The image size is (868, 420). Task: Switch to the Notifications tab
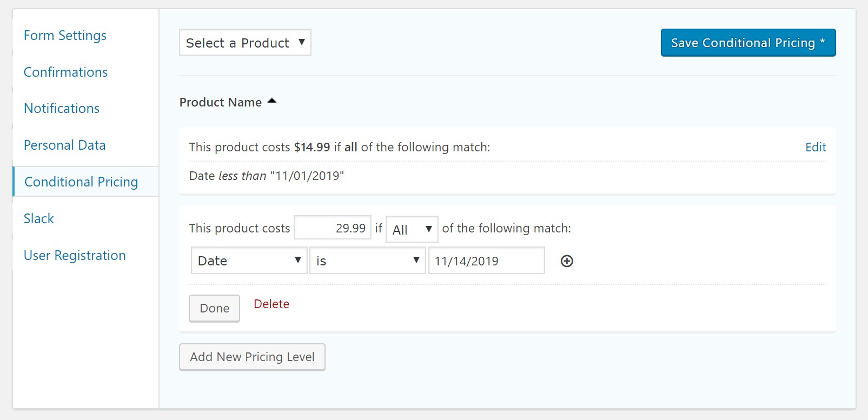click(62, 109)
